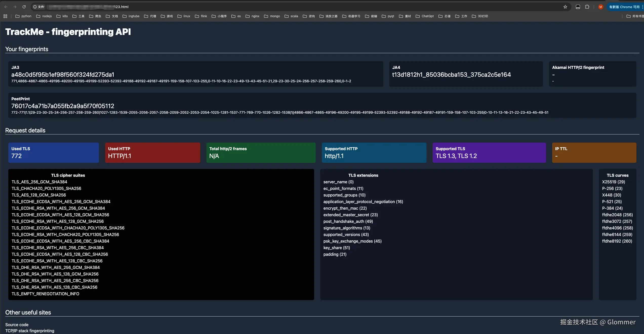Screen dimensions: 644x334
Task: Open the nodejs bookmarks folder
Action: [x=44, y=16]
